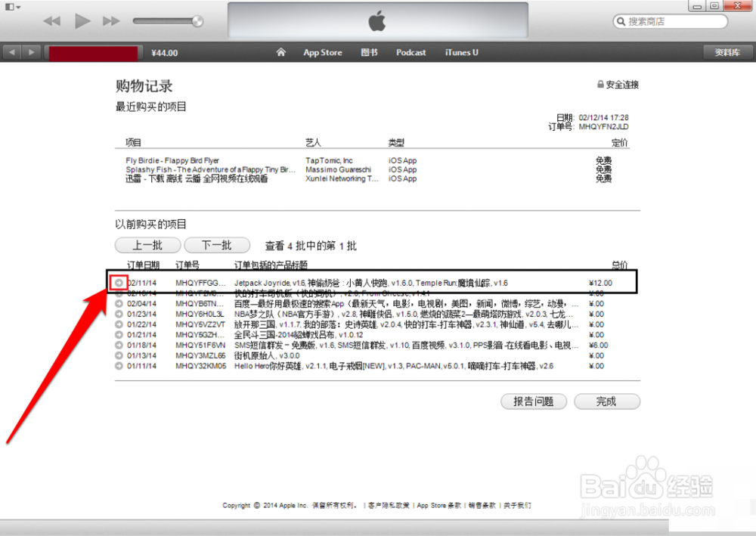This screenshot has height=536, width=756.
Task: Select Fly Birdie - Flappy Bird Flyer item
Action: 172,160
